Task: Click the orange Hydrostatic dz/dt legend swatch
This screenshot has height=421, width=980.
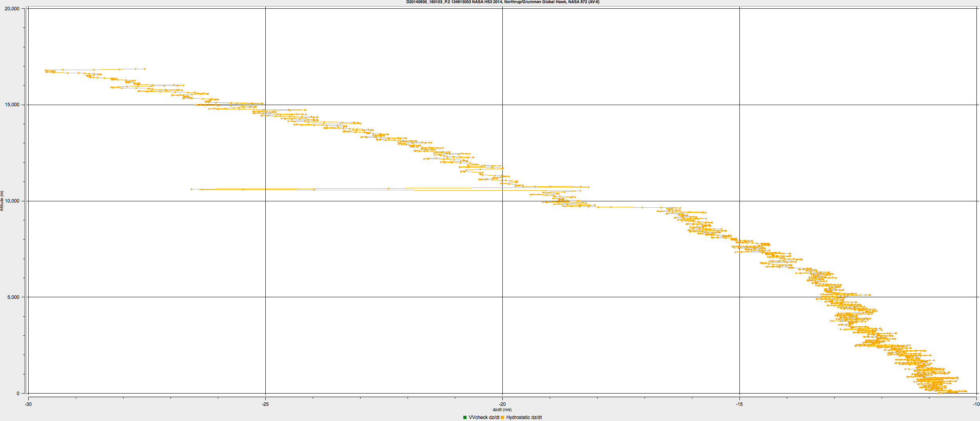Action: tap(502, 417)
